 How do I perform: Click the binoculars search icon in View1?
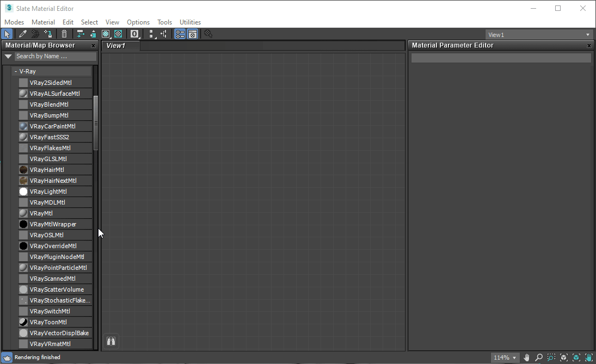(111, 342)
